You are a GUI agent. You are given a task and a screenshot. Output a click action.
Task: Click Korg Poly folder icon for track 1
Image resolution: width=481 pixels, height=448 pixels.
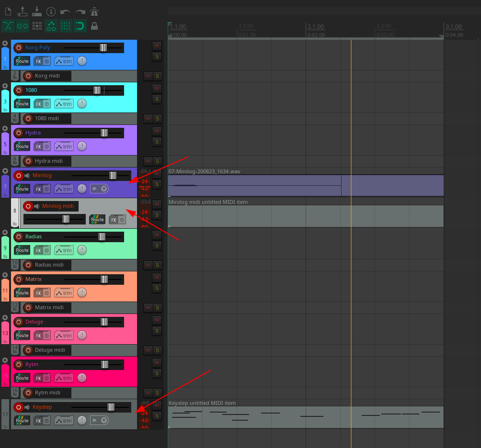click(x=5, y=67)
